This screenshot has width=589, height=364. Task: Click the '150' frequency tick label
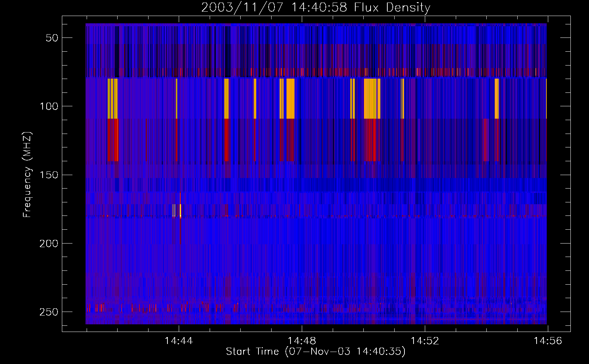pos(49,175)
